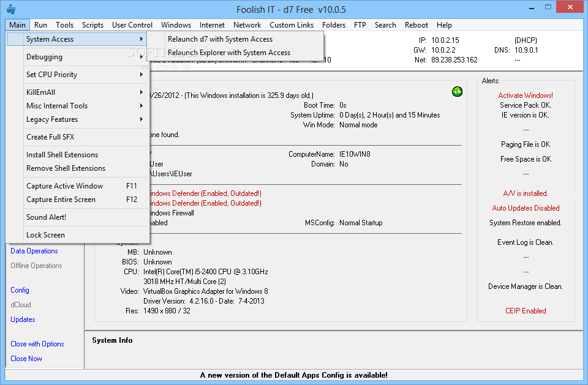Choose Install Shell Extensions
This screenshot has width=588, height=385.
tap(78, 154)
